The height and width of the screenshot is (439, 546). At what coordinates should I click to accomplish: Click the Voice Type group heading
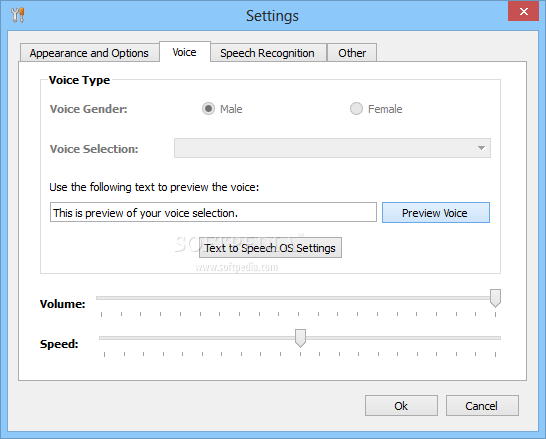(79, 80)
